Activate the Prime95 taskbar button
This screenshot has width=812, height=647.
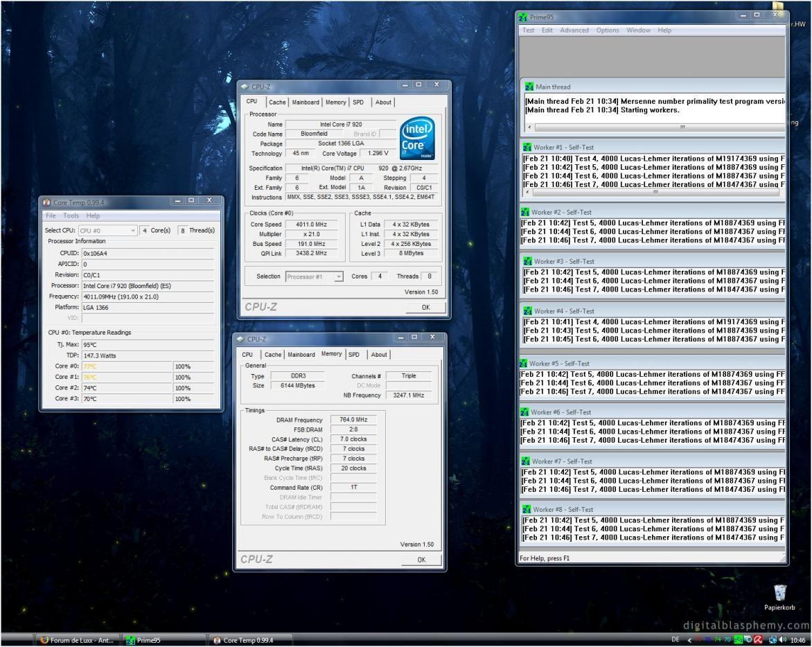point(165,640)
